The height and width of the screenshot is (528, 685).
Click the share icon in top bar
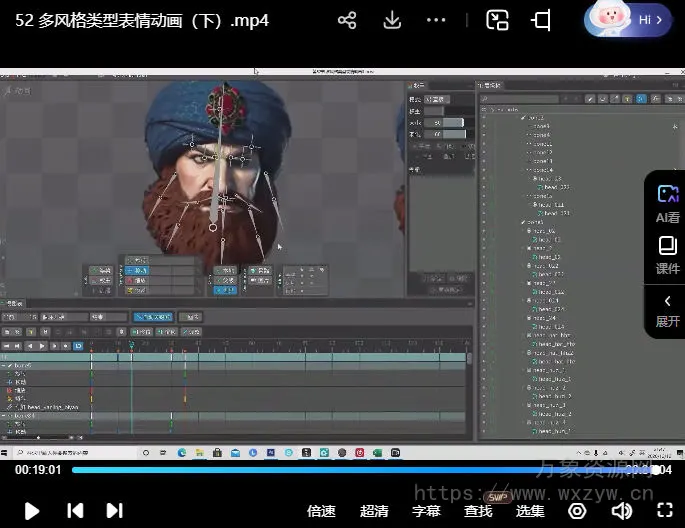click(x=347, y=20)
